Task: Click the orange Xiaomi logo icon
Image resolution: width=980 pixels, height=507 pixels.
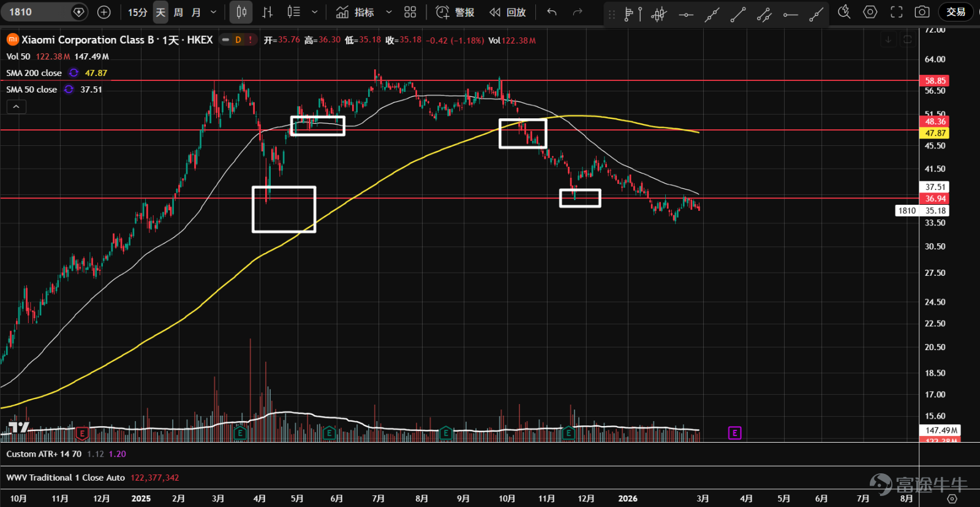Action: coord(12,40)
